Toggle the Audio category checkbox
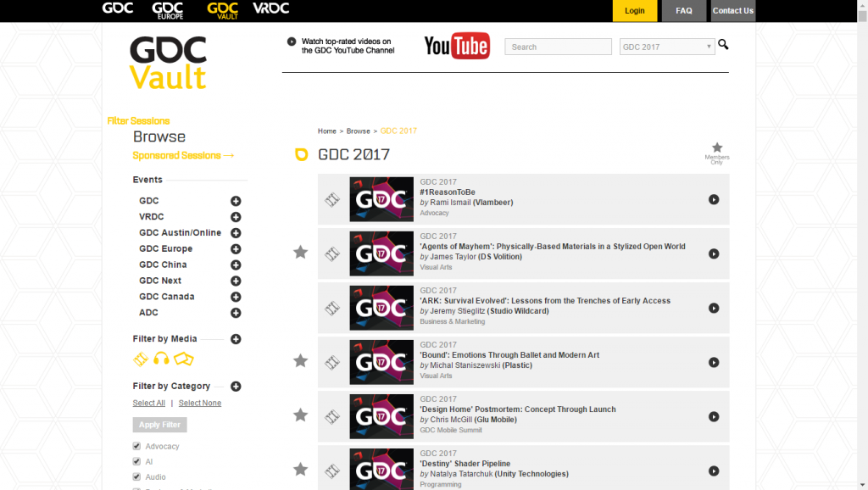Screen dimensions: 868x490 pyautogui.click(x=136, y=476)
